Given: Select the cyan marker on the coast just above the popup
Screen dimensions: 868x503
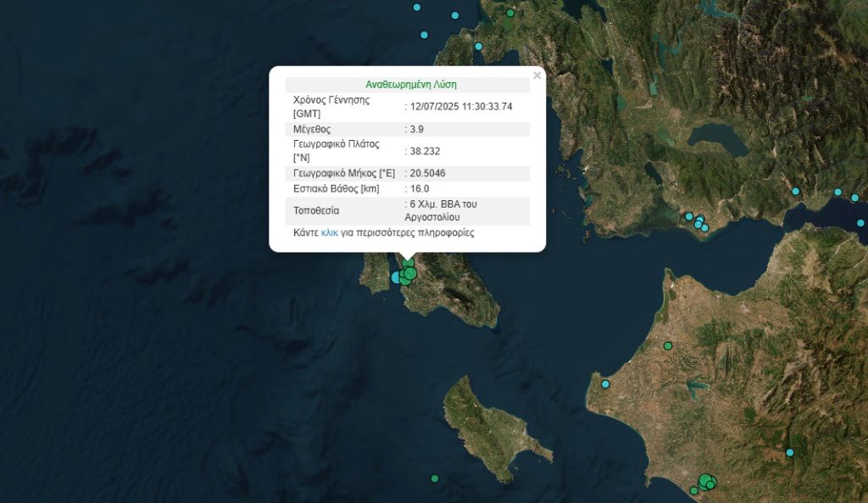Looking at the screenshot, I should 478,46.
